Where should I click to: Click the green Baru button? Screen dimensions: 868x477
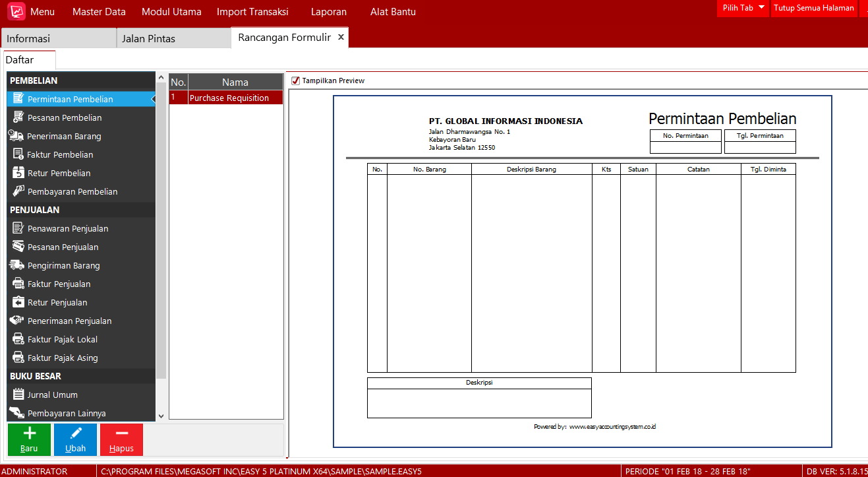(x=29, y=439)
